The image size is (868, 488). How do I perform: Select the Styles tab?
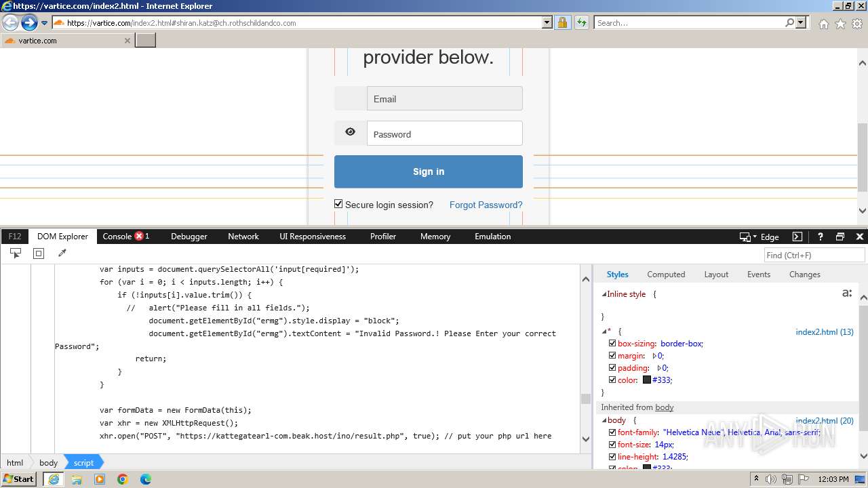617,274
